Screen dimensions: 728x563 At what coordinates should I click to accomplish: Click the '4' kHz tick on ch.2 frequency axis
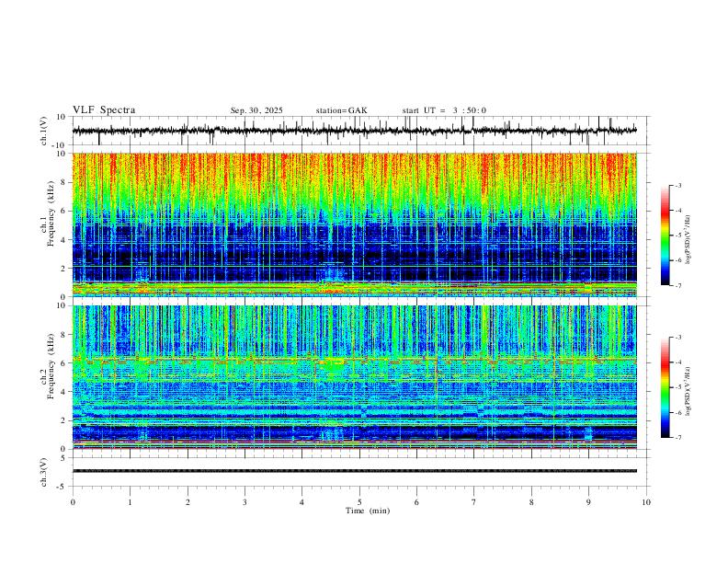point(64,392)
